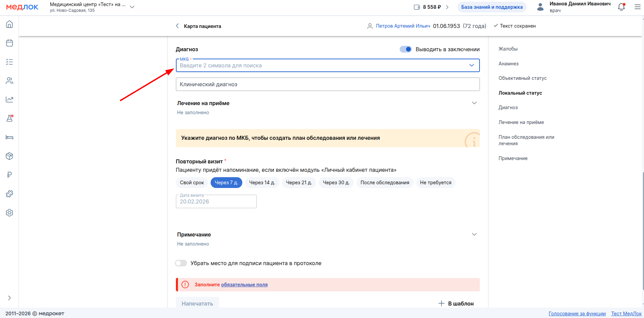Screen dimensions: 644x318
Task: Follow the 'обязательные поля' link
Action: [x=244, y=285]
